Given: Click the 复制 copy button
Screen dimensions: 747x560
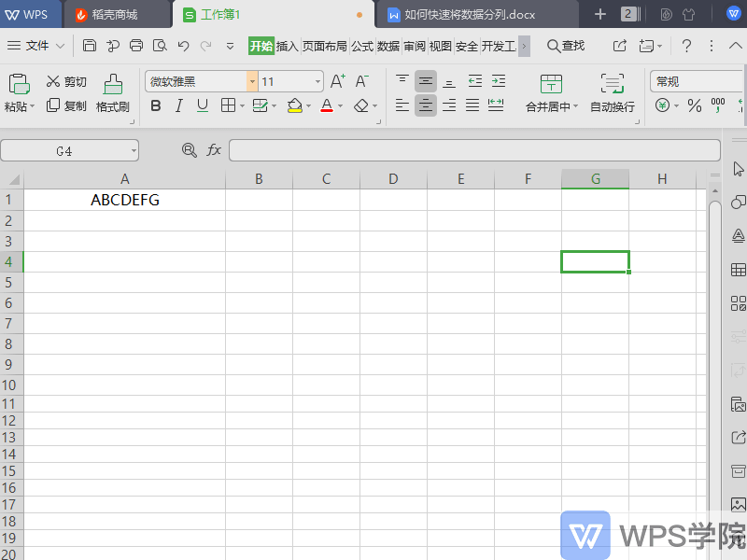Looking at the screenshot, I should click(65, 105).
